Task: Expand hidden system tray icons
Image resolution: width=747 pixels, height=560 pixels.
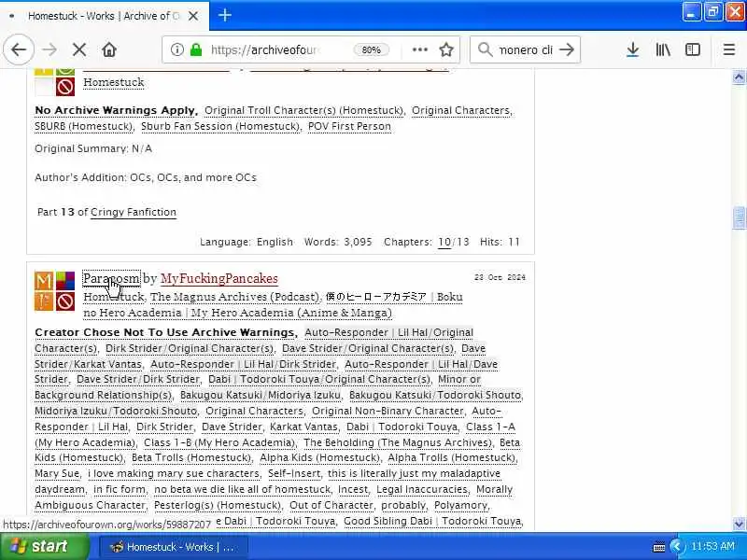Action: [675, 547]
